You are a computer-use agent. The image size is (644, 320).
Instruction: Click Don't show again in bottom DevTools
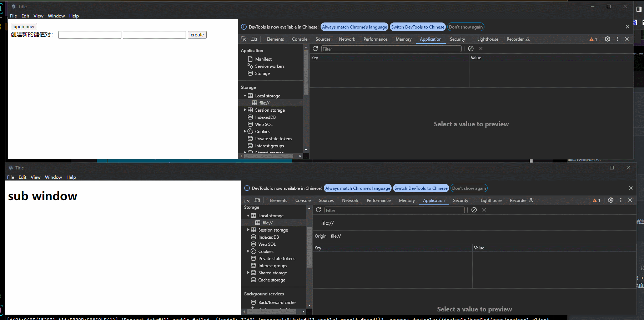coord(469,188)
